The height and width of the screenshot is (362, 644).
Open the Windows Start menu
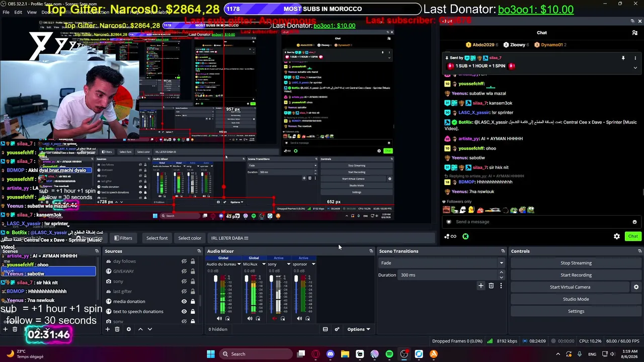pyautogui.click(x=211, y=354)
